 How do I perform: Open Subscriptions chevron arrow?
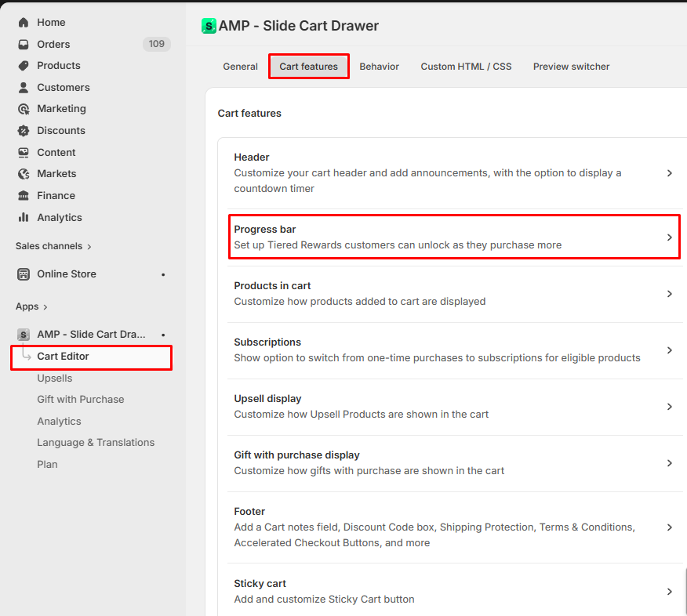(669, 350)
